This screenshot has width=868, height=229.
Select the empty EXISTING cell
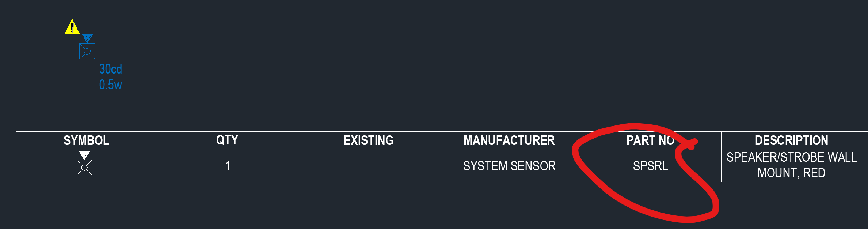coord(369,165)
